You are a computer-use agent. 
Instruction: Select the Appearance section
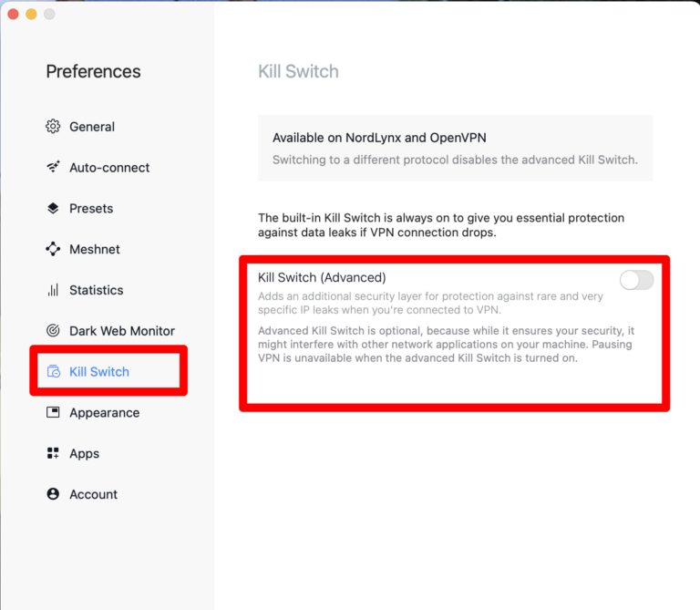104,412
